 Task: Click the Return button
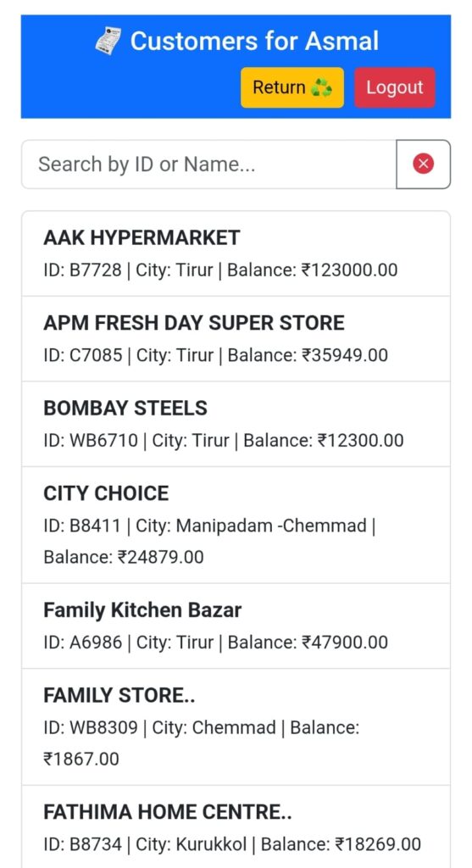[x=292, y=87]
